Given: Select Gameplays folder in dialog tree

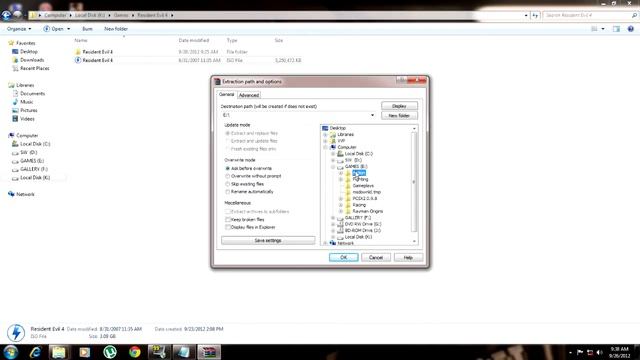Looking at the screenshot, I should click(363, 186).
